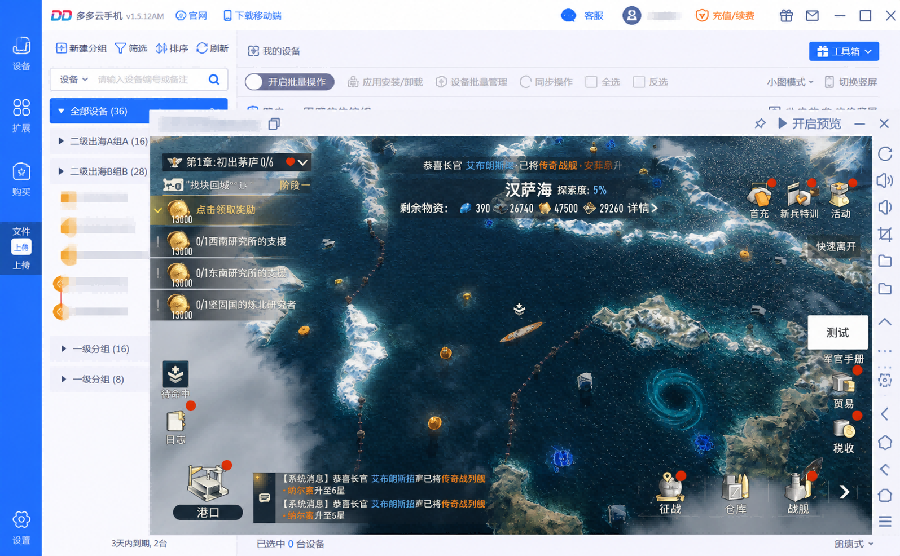Open the 小图模式 view mode dropdown
The width and height of the screenshot is (900, 556).
[790, 82]
